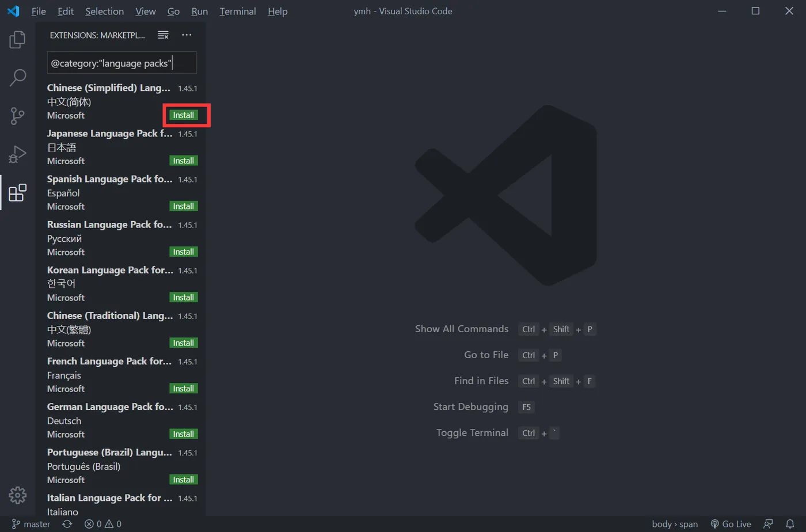Select the Spanish Language Pack title
This screenshot has width=806, height=532.
click(109, 178)
